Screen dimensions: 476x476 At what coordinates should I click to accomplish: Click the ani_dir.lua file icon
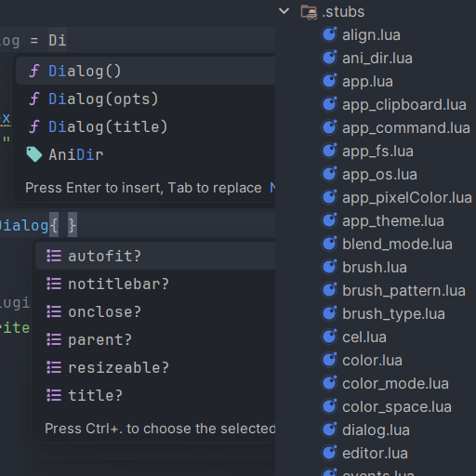[329, 58]
